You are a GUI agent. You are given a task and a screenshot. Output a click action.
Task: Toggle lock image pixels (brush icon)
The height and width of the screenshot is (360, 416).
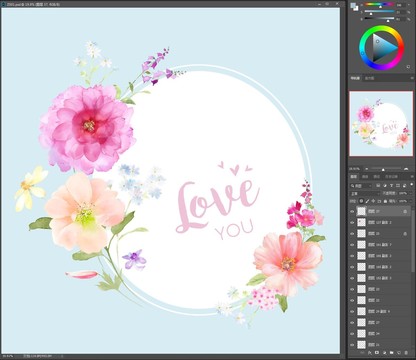[367, 201]
